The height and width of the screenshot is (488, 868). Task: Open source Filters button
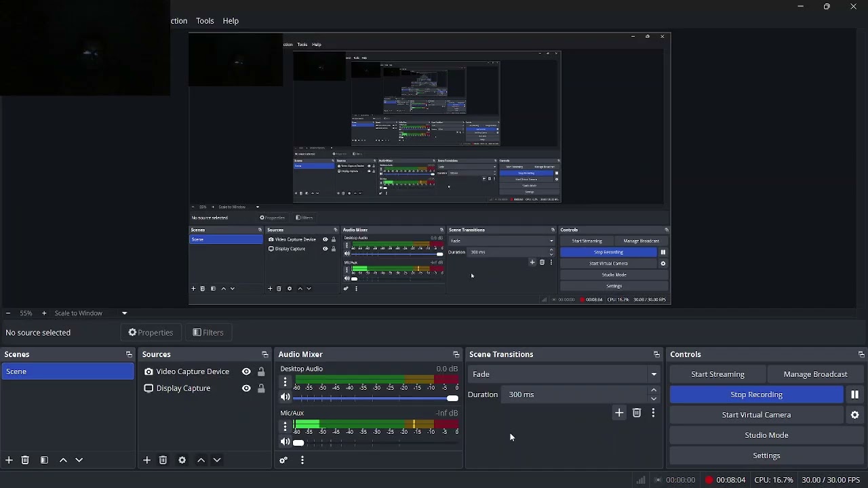pos(208,333)
